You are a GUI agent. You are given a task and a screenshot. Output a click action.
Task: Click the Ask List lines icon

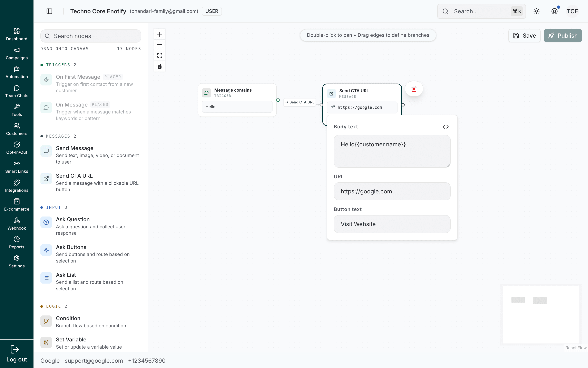46,278
